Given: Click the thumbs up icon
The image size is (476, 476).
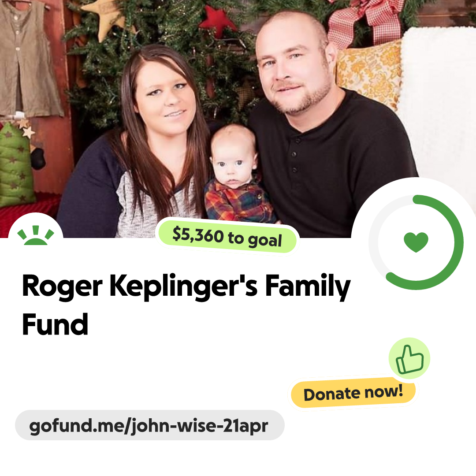Looking at the screenshot, I should click(x=409, y=358).
